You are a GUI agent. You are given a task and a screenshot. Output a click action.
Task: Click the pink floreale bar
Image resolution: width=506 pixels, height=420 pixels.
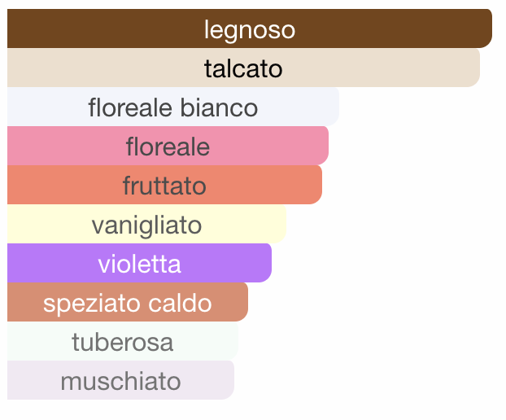click(x=168, y=146)
